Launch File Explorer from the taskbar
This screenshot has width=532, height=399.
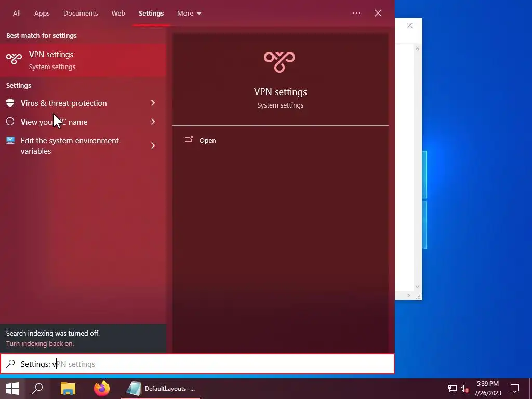point(68,389)
